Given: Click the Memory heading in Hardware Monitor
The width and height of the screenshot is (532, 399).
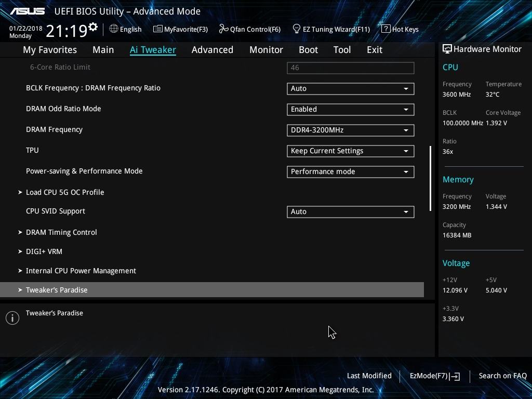Looking at the screenshot, I should pyautogui.click(x=458, y=179).
